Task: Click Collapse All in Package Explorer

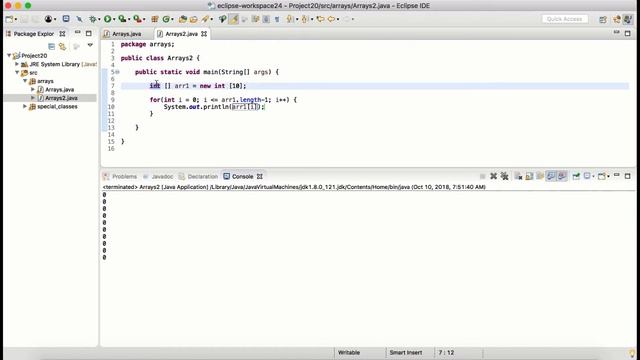Action: 51,46
